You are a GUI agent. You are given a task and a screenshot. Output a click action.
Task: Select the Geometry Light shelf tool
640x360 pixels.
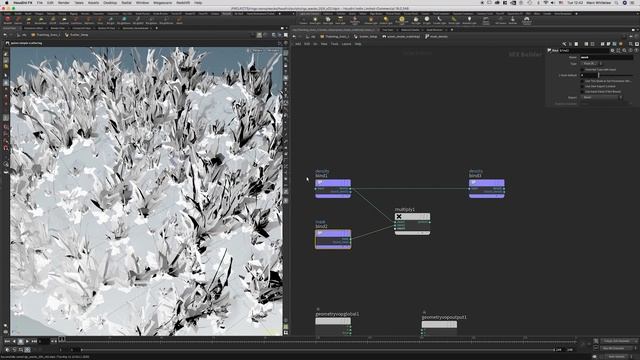pyautogui.click(x=354, y=20)
